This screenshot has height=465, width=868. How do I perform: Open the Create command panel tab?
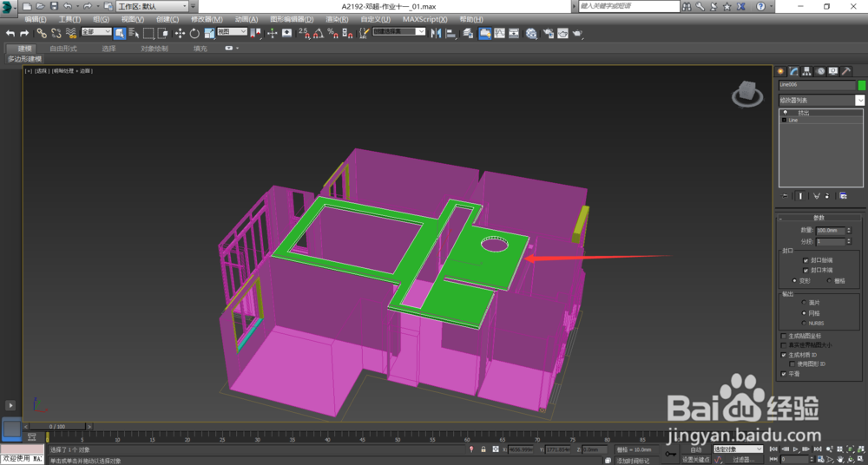pyautogui.click(x=780, y=71)
